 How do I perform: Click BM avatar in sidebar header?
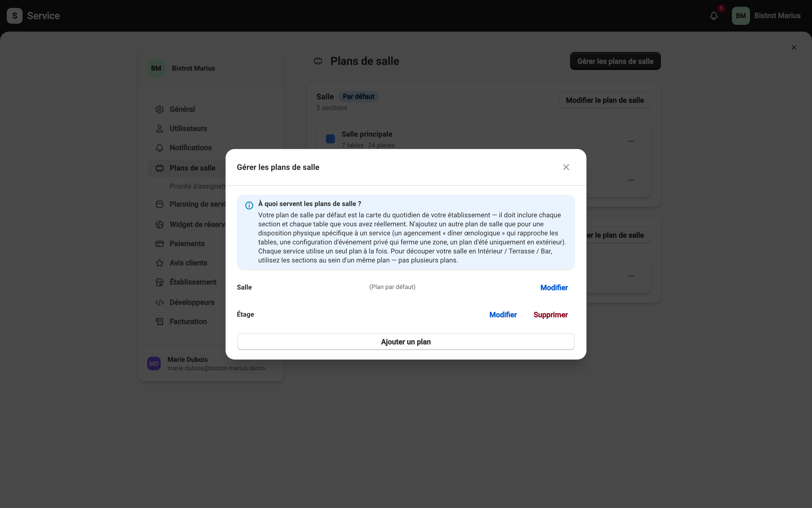[156, 68]
